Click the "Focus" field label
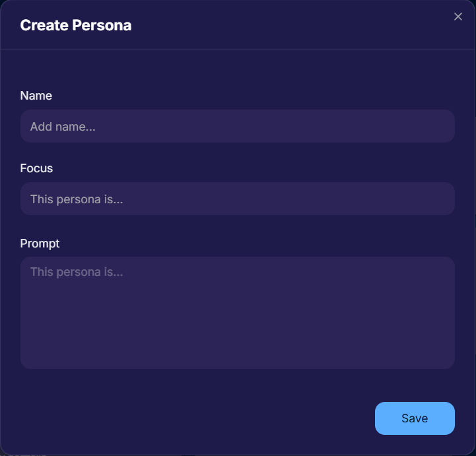Viewport: 476px width, 456px height. click(x=37, y=168)
